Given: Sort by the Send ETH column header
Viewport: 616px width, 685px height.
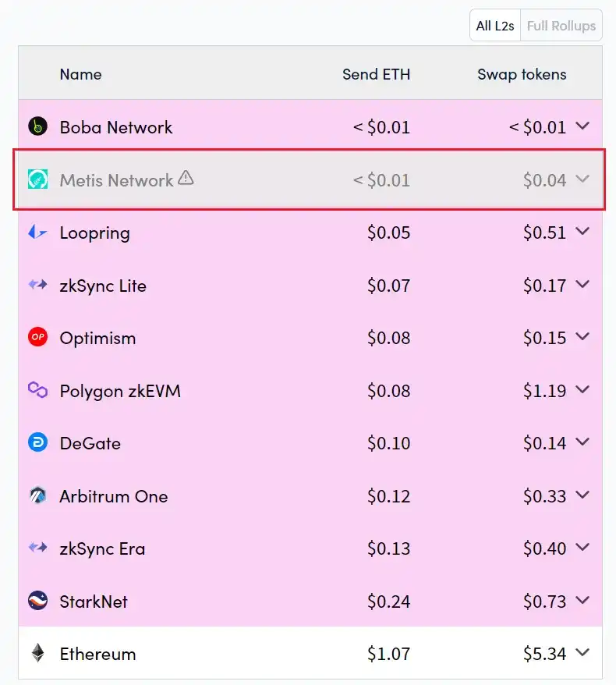Looking at the screenshot, I should pos(376,75).
